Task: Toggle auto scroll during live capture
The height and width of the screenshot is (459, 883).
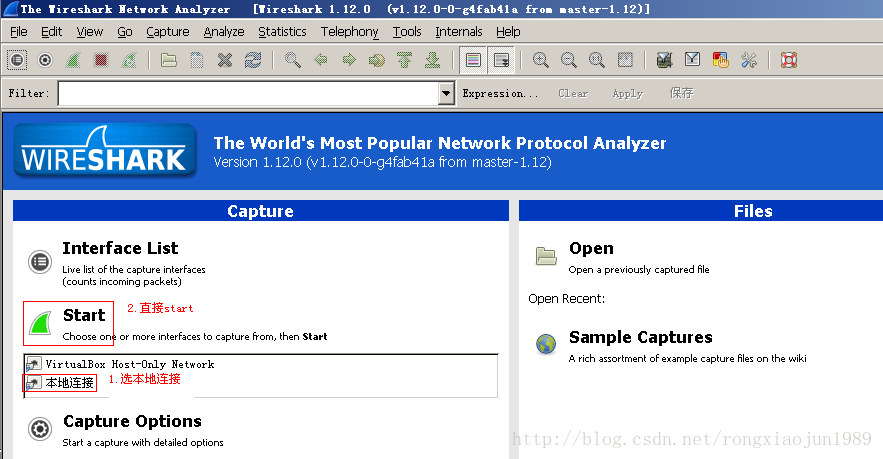Action: coord(501,60)
